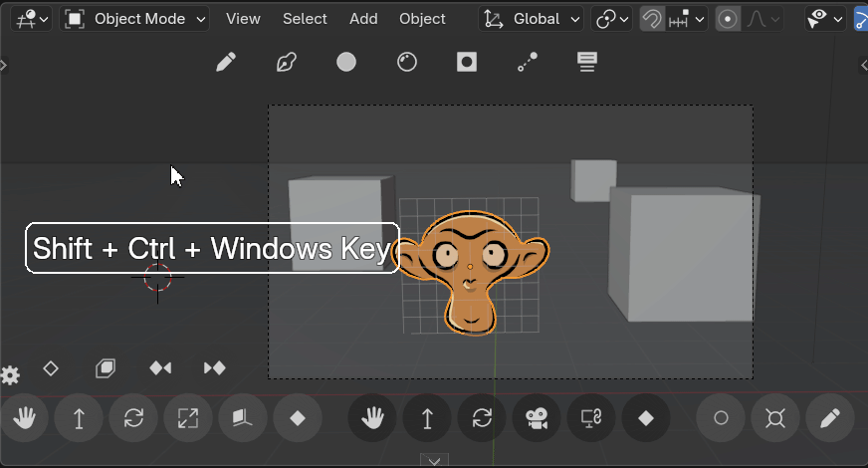The image size is (868, 468).
Task: Click the square mask icon with dot
Action: coord(467,62)
